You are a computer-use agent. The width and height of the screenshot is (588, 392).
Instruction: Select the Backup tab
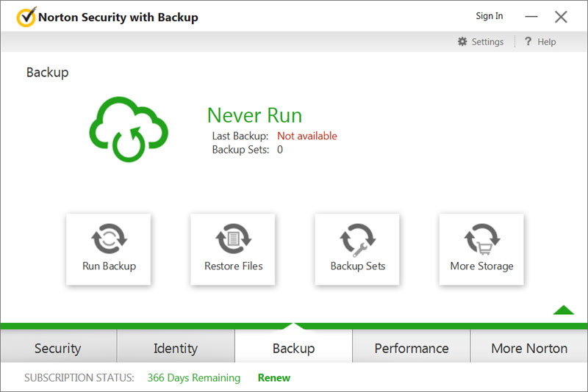[293, 346]
